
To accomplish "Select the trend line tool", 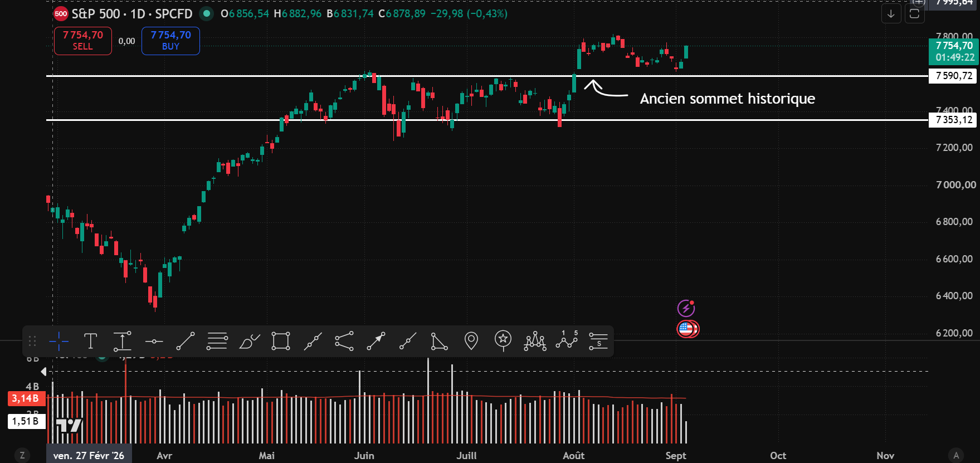I will 186,341.
